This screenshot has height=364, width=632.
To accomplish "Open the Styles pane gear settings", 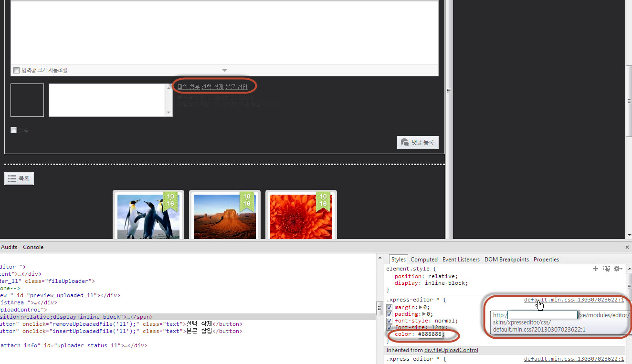I will [x=617, y=269].
